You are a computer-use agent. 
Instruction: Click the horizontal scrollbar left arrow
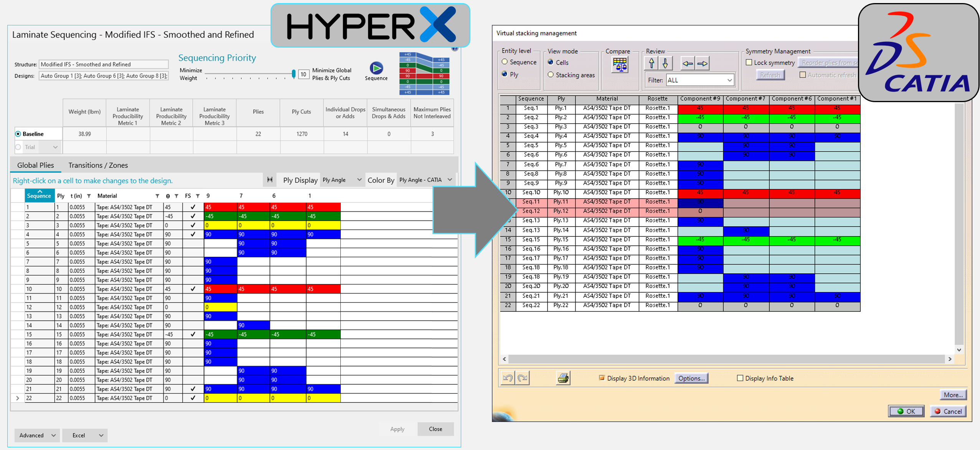504,359
